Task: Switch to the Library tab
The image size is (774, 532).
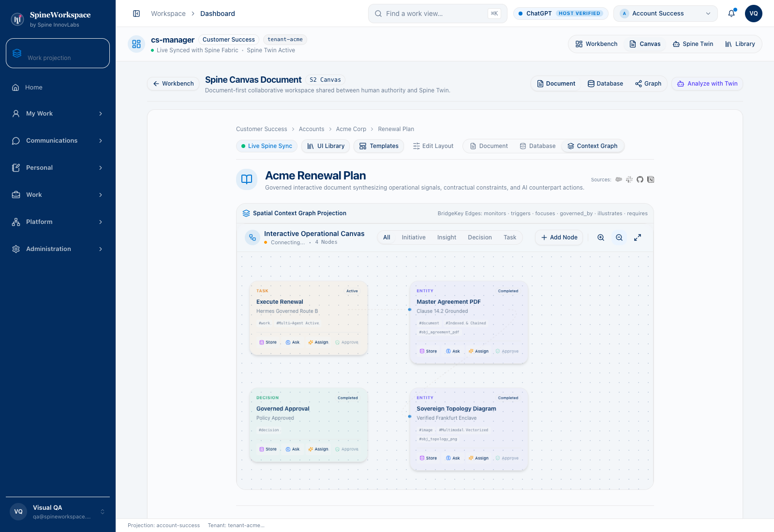Action: coord(740,44)
